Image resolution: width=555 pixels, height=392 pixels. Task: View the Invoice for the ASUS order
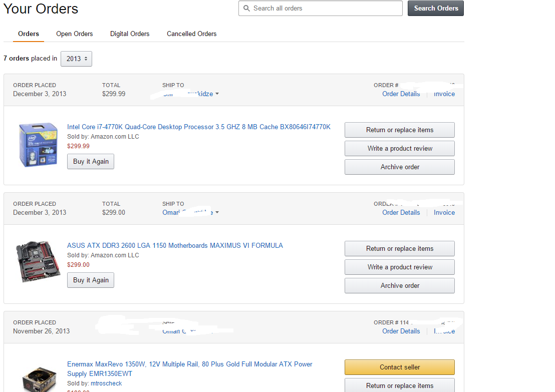click(444, 212)
